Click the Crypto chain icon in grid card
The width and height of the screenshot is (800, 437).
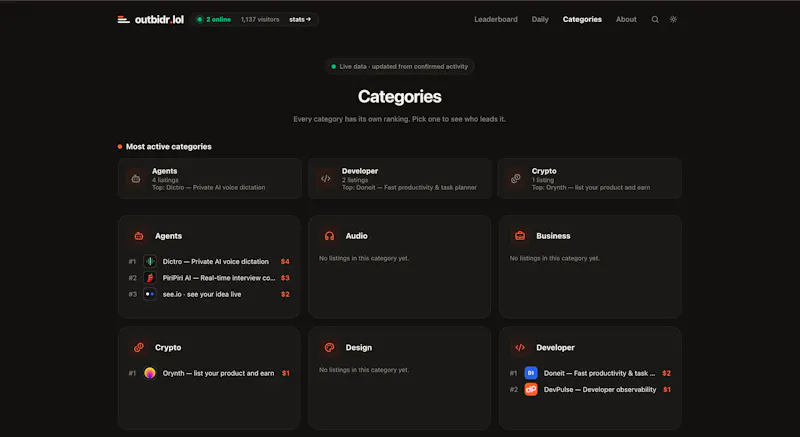139,347
